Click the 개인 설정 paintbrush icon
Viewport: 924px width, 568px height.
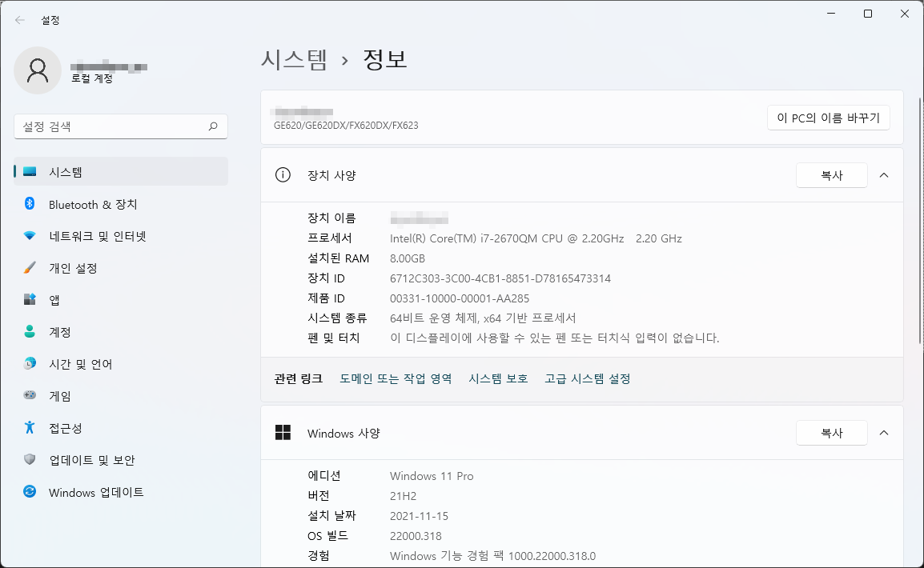coord(30,268)
